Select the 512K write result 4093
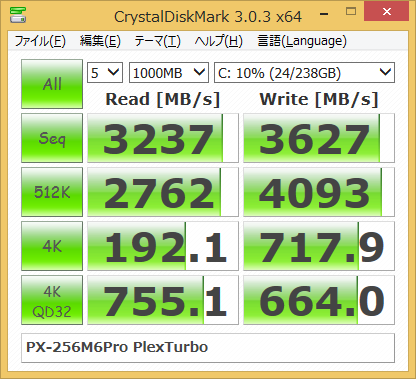The width and height of the screenshot is (416, 379). tap(319, 192)
